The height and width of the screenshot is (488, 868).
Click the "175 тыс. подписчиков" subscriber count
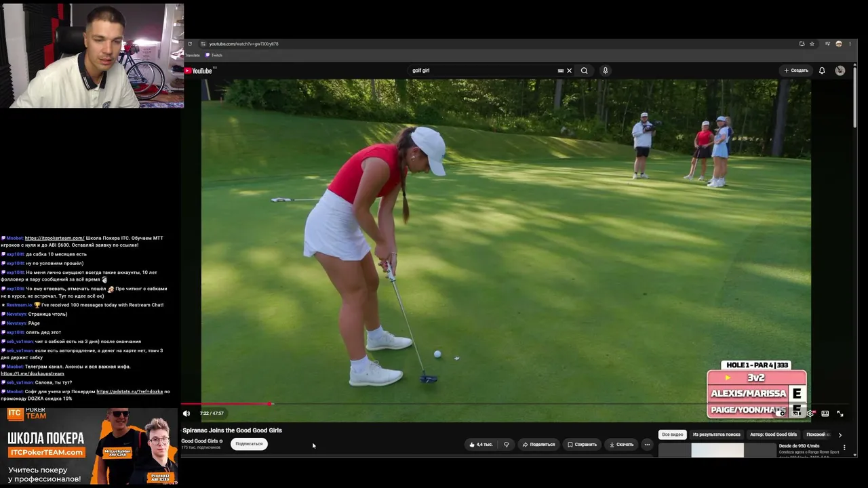click(200, 447)
